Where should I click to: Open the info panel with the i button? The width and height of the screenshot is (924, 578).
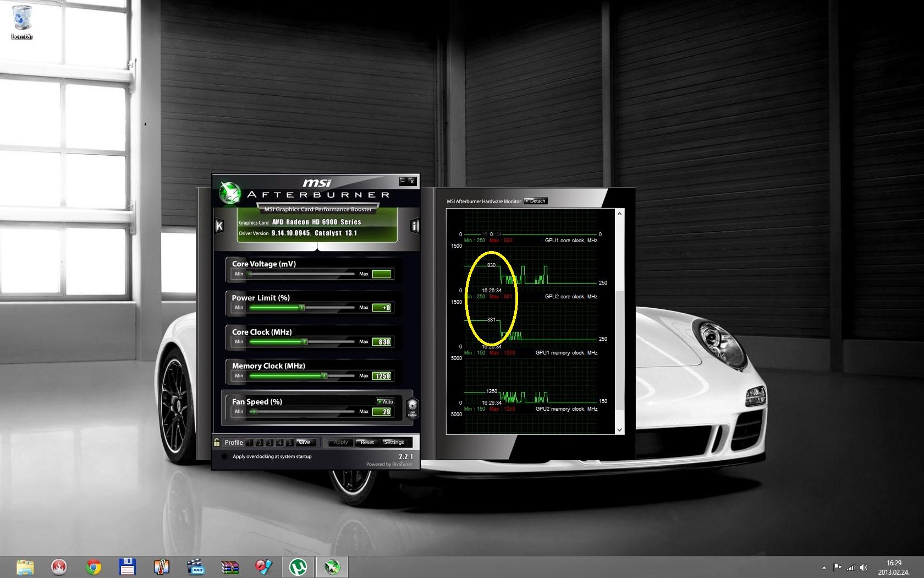click(x=415, y=226)
